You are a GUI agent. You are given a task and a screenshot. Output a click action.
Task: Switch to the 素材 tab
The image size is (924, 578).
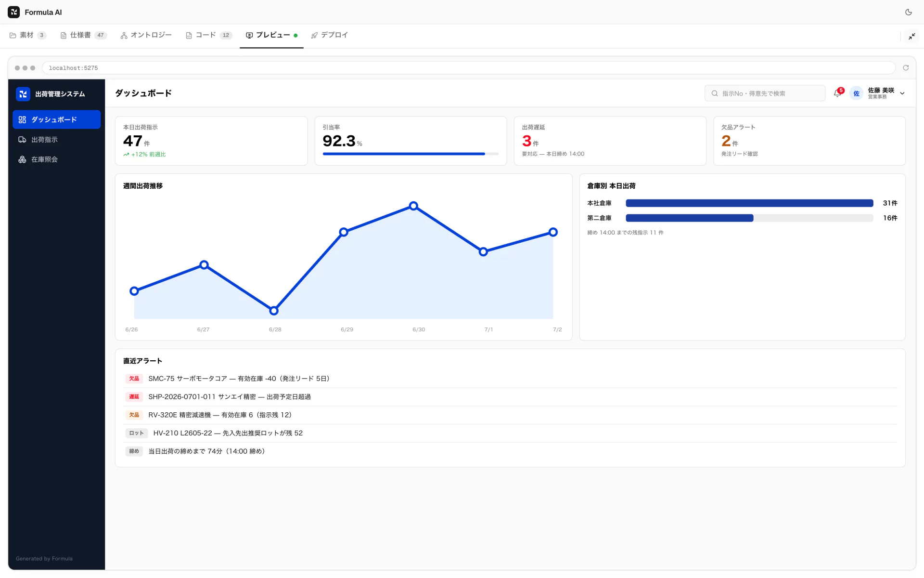click(x=28, y=35)
